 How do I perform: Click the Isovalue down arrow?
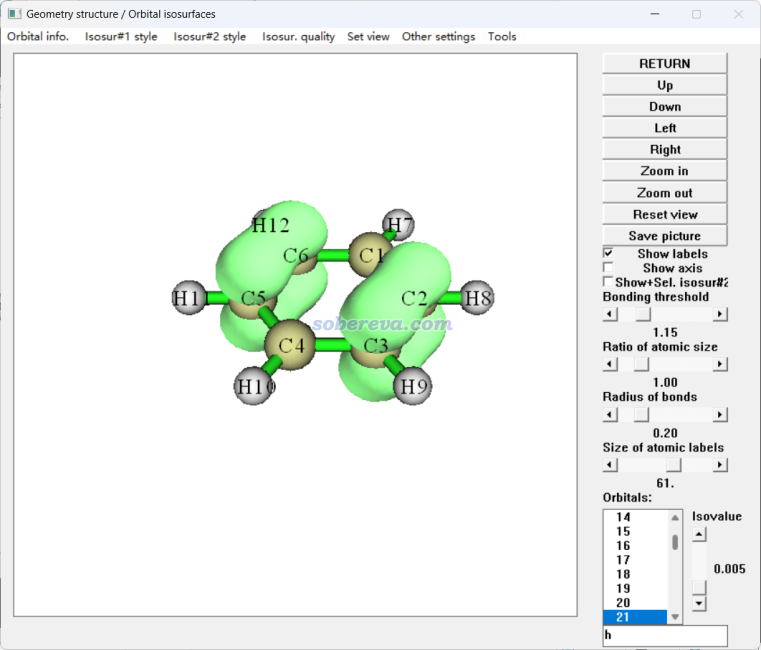(699, 603)
